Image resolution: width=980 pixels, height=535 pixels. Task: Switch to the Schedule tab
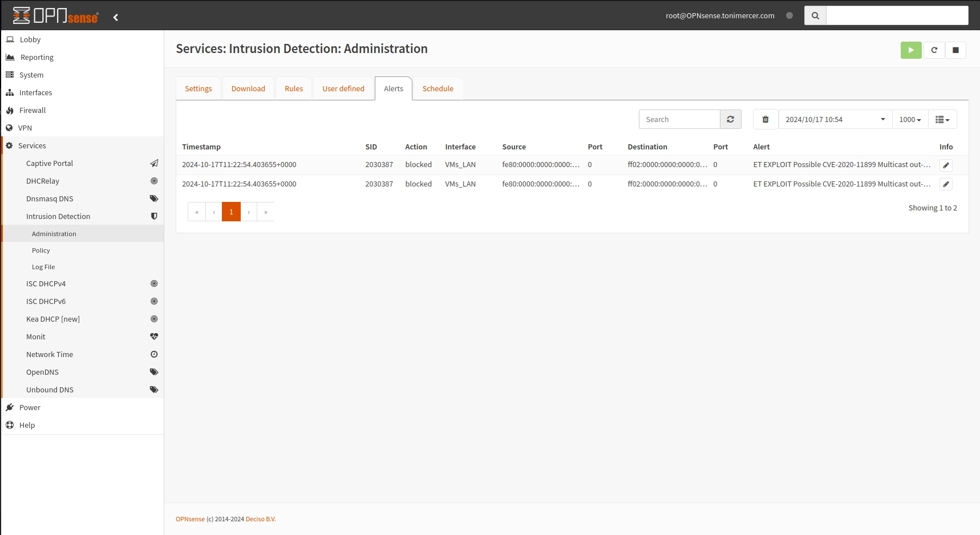438,88
